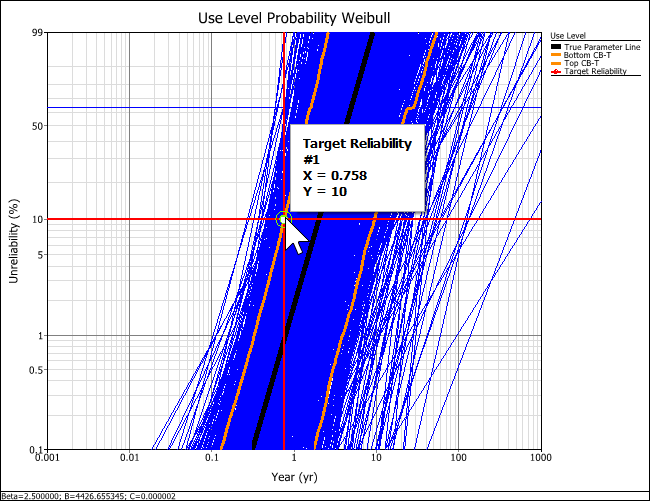This screenshot has width=650, height=501.
Task: Click the Target Reliability point marker on plot
Action: [x=283, y=219]
